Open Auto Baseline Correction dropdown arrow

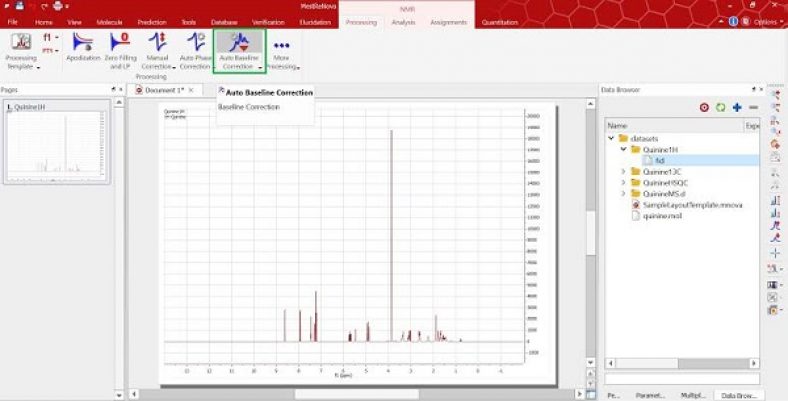click(x=260, y=67)
